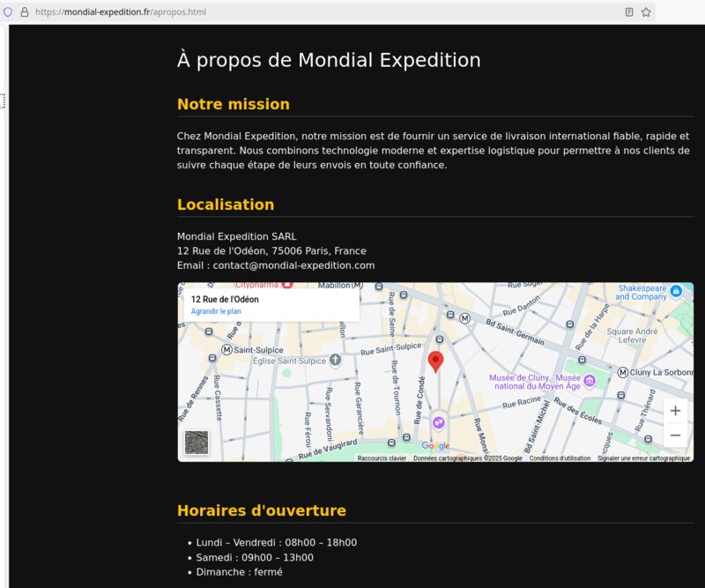Screen dimensions: 705x588
Task: Click the Cluny La Sorbonne metro icon
Action: 623,373
